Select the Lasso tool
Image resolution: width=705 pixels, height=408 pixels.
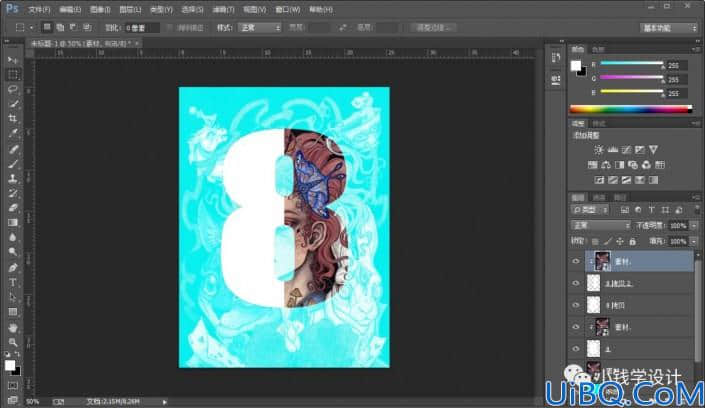[13, 90]
